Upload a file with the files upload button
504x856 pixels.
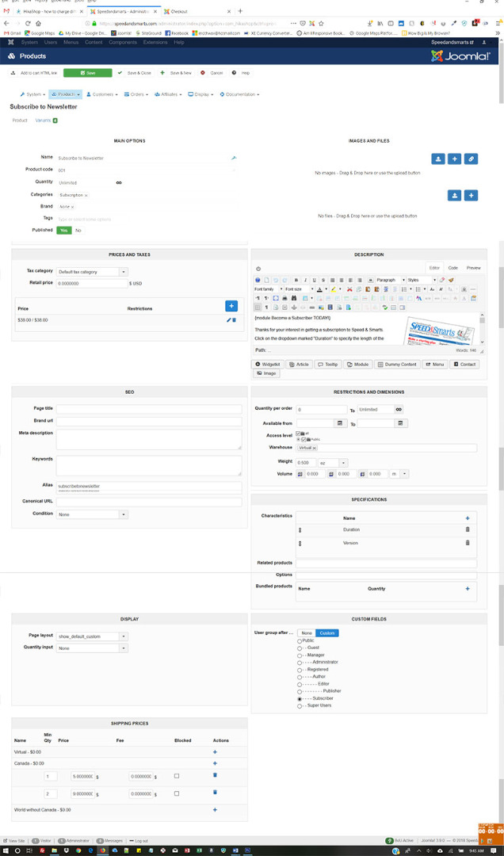(x=454, y=196)
